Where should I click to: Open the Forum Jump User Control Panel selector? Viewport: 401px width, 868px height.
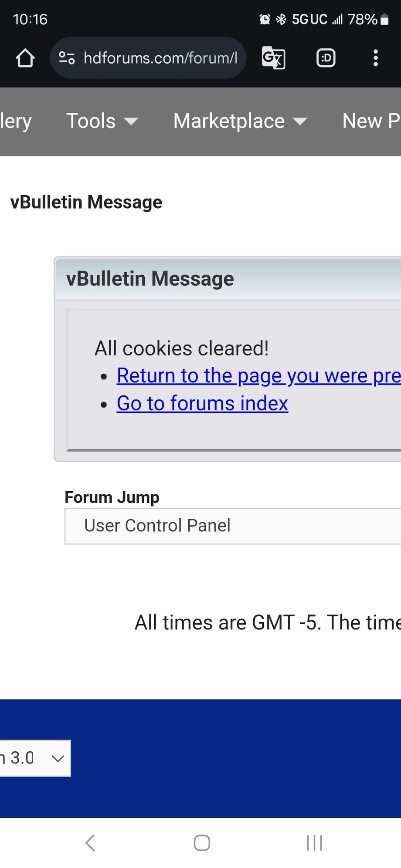(233, 526)
